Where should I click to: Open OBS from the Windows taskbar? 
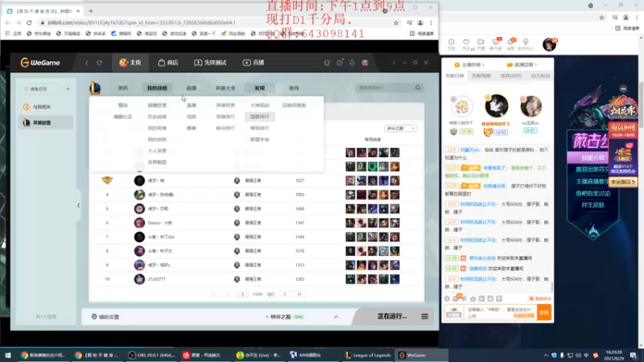click(151, 355)
